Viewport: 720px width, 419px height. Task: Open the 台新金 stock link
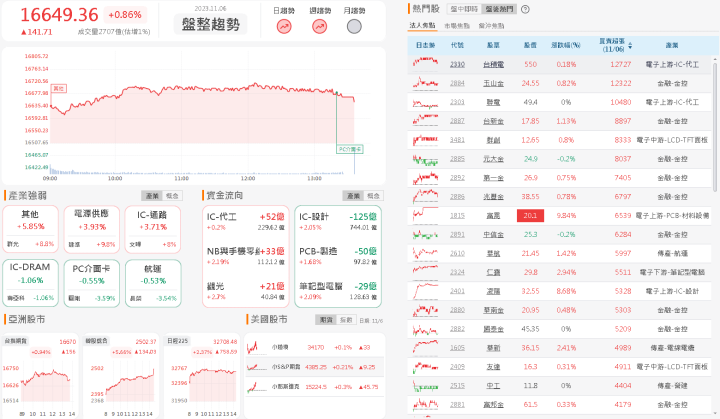click(493, 121)
